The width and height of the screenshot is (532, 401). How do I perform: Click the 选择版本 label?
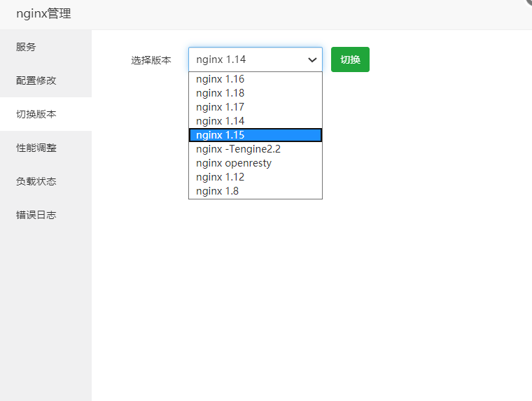pos(151,60)
